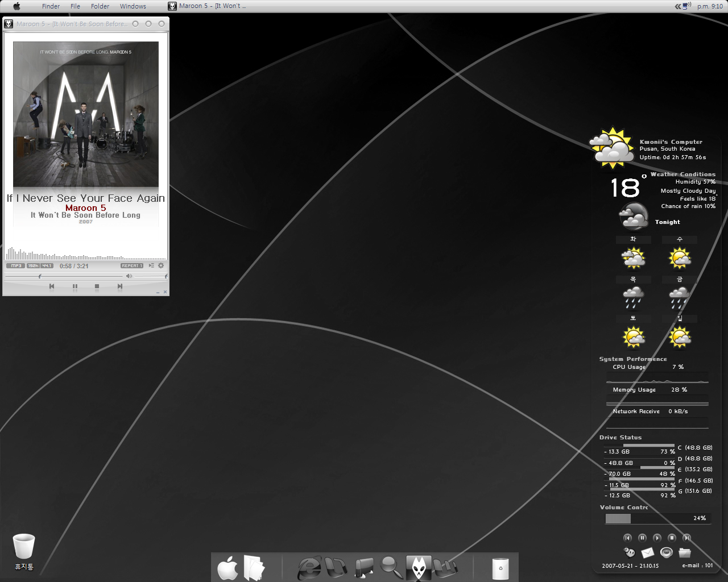Open the Finder menu
The width and height of the screenshot is (728, 582).
click(51, 6)
